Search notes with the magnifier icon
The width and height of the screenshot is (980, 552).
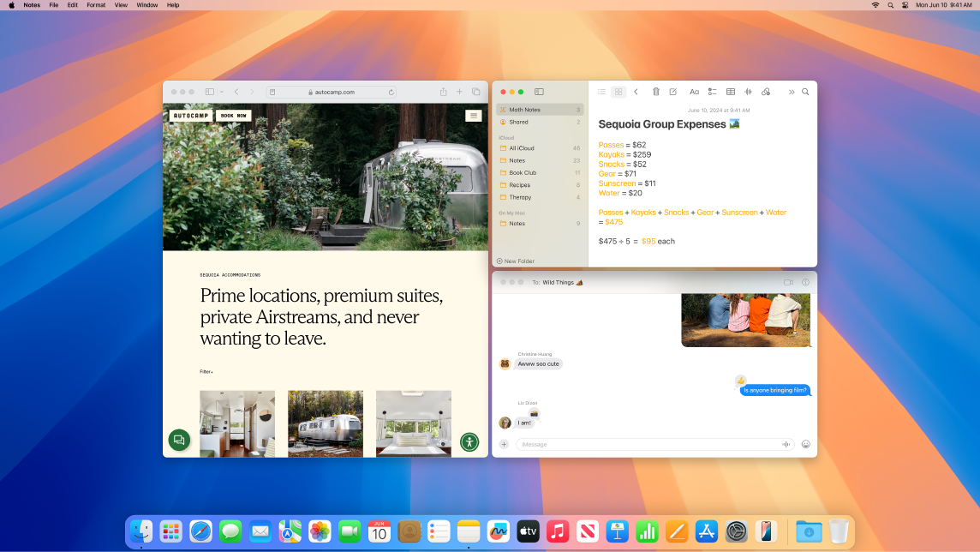(x=805, y=92)
